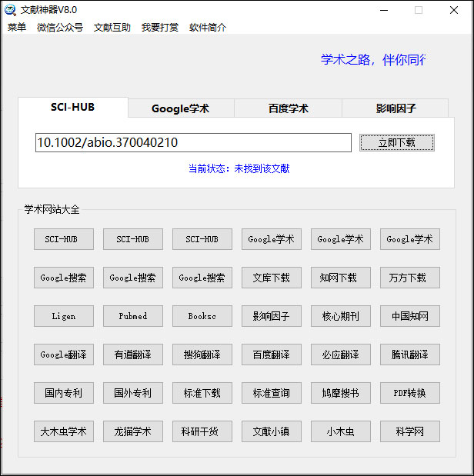Screen dimensions: 474x476
Task: Visit the 科研干货 button
Action: tap(202, 431)
